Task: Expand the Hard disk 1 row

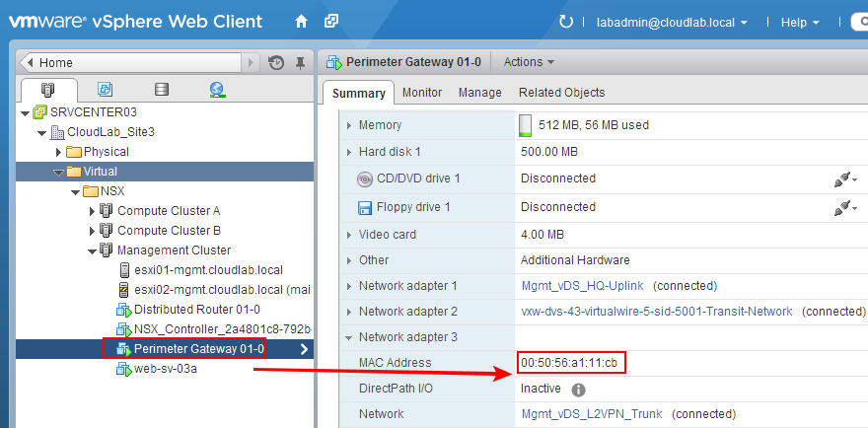Action: (x=349, y=152)
